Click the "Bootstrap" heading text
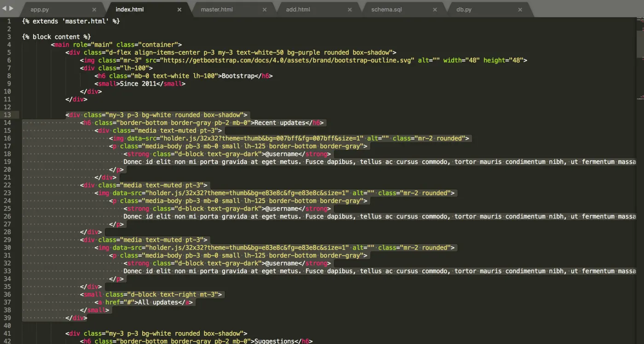 point(238,76)
